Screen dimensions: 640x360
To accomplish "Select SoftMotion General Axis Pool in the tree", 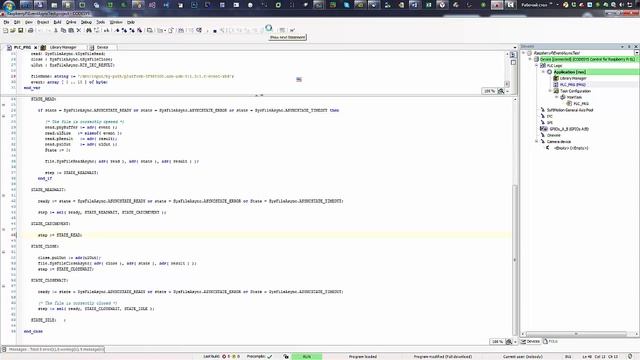I will [x=569, y=110].
